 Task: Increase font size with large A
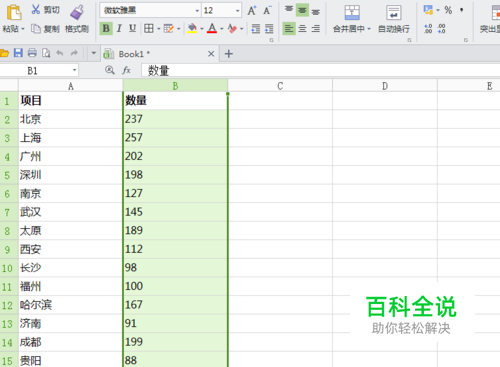[252, 10]
